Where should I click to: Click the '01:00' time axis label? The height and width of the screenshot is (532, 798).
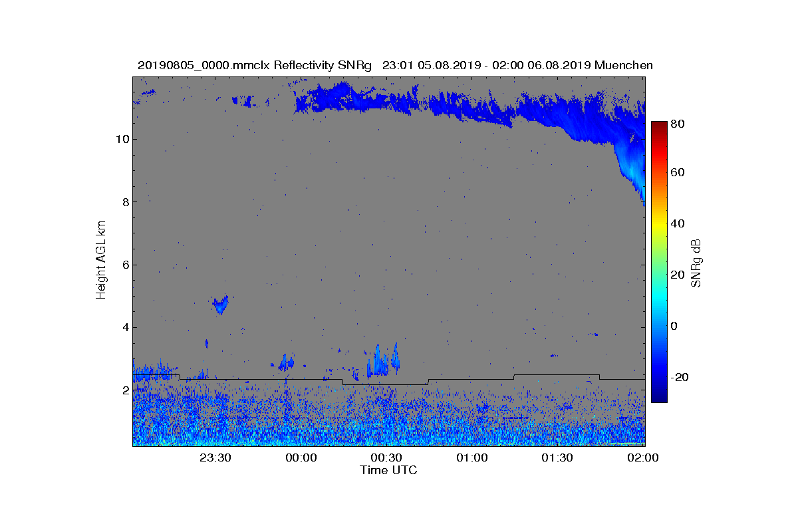472,458
